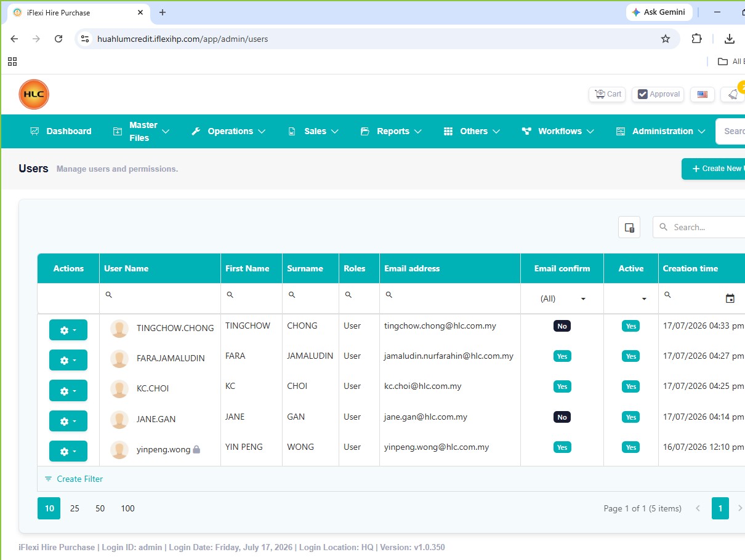The height and width of the screenshot is (560, 745).
Task: Click Email address filter search icon
Action: click(x=389, y=295)
